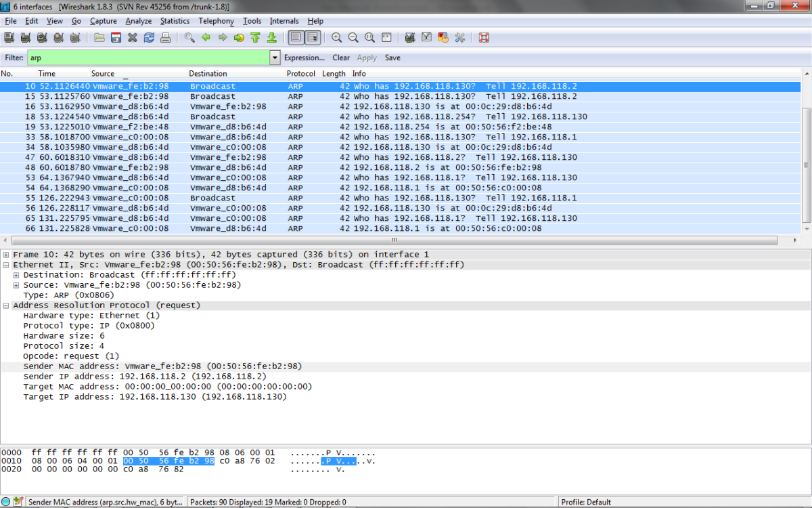Show capture options toolbar icon
Screen dimensions: 812x508
point(26,38)
